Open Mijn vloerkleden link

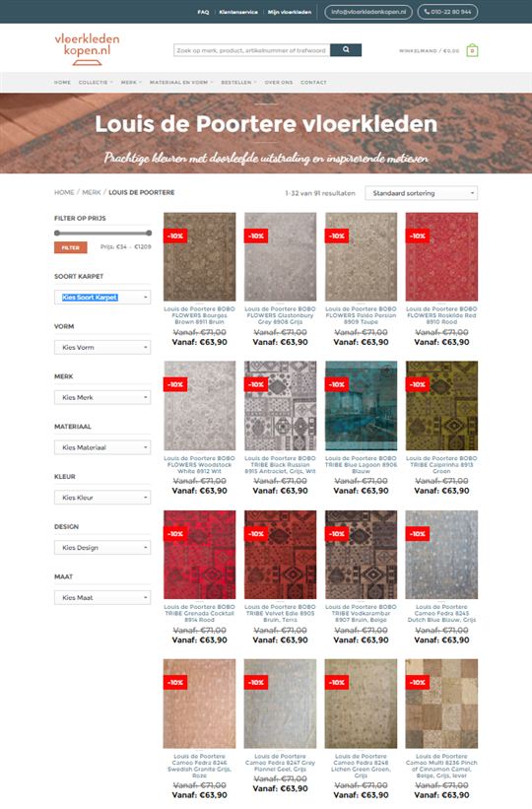coord(290,12)
